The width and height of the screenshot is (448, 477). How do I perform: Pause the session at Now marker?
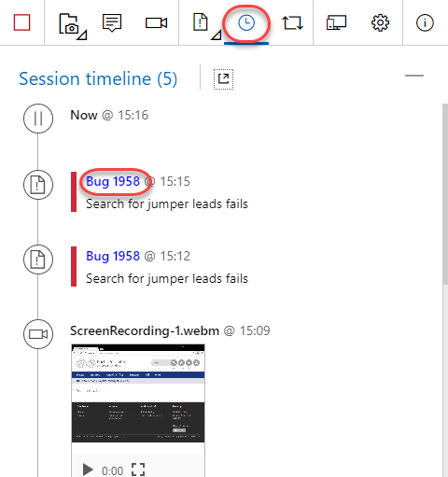click(38, 119)
